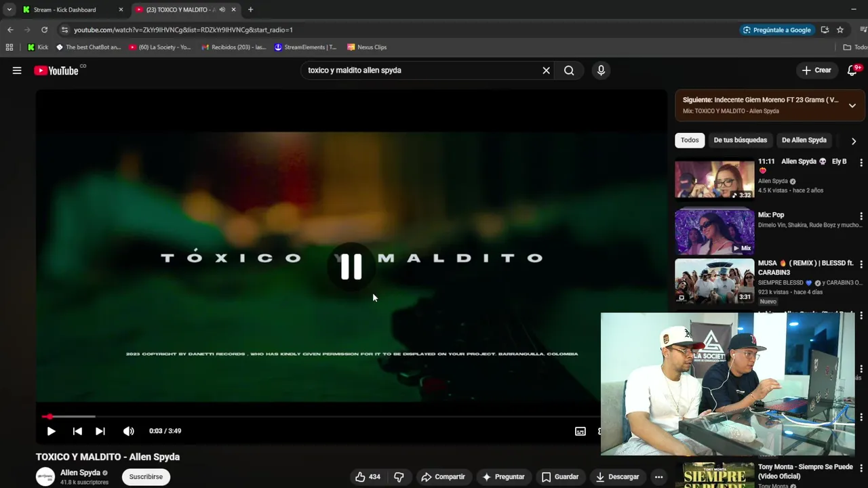Open the Allen Spyda channel name link
868x488 pixels.
[80, 472]
